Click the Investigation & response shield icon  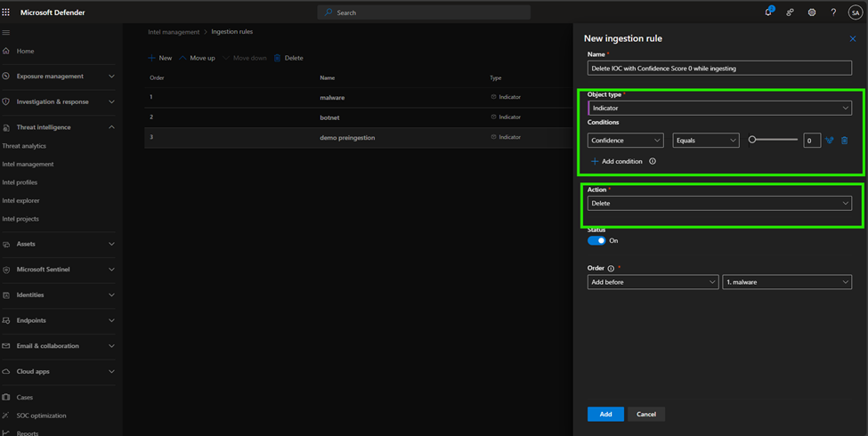coord(6,101)
